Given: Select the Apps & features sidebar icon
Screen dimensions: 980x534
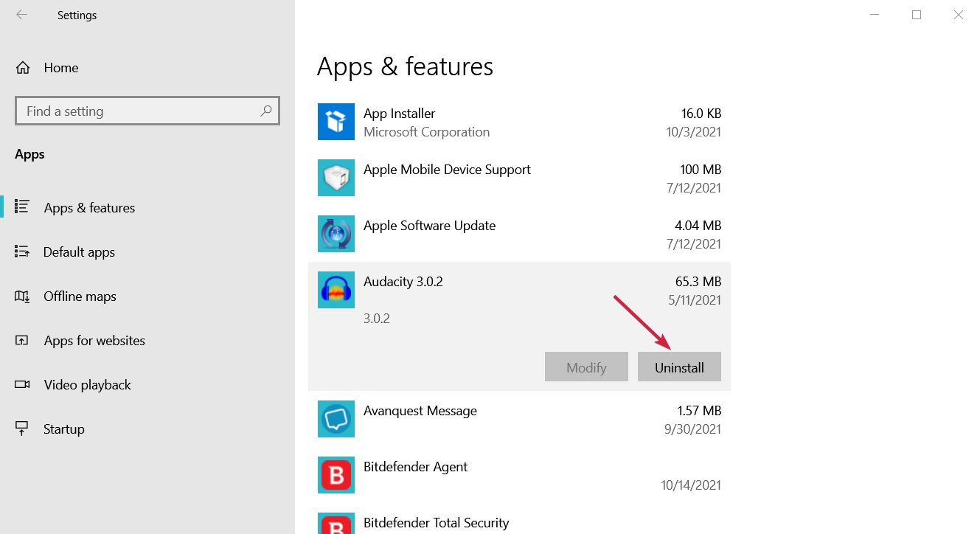Looking at the screenshot, I should [22, 207].
